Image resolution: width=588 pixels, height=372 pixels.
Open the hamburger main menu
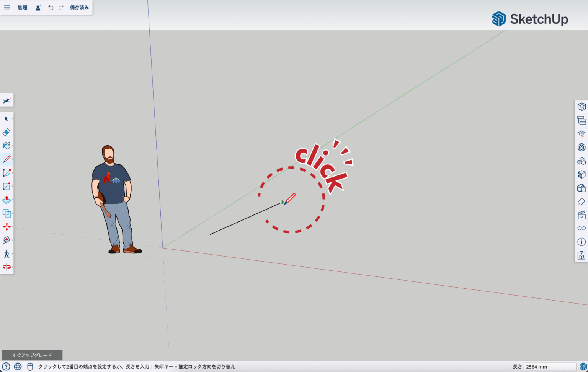tap(7, 7)
